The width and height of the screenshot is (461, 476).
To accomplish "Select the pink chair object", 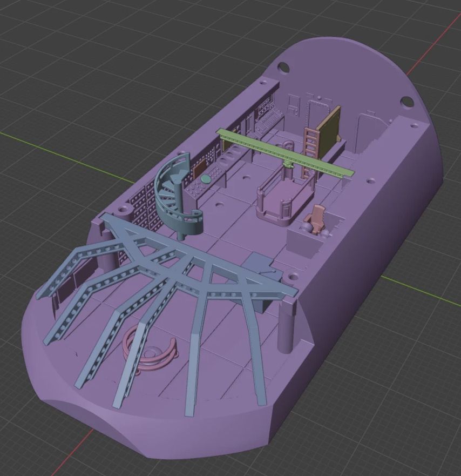I will point(315,219).
